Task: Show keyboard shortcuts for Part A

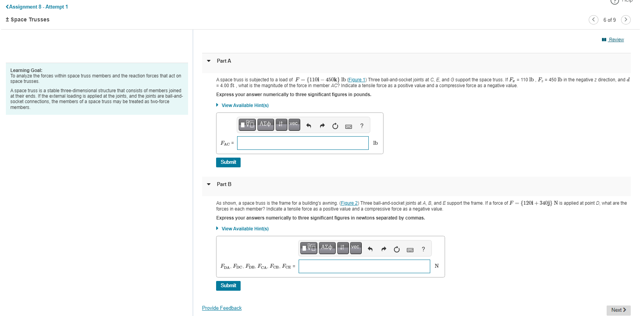Action: (348, 126)
